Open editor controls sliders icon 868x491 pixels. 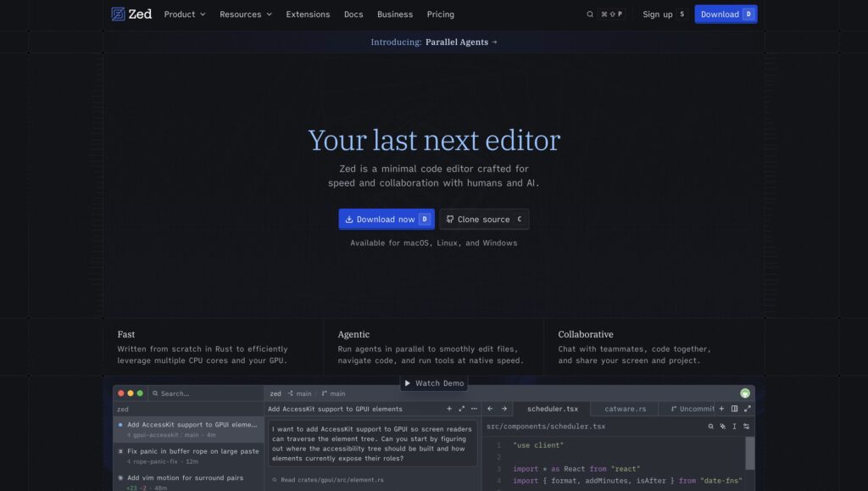(746, 427)
